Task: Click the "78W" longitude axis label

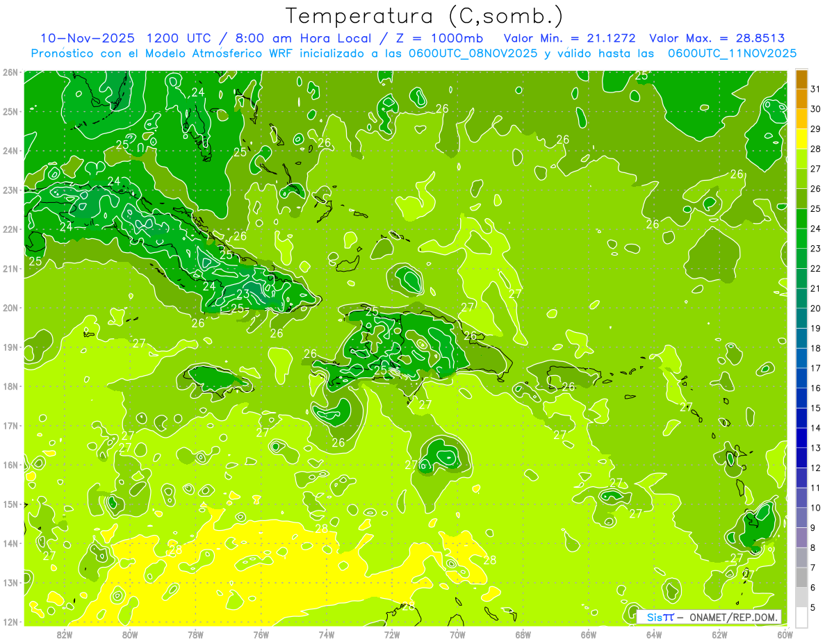Action: (195, 634)
